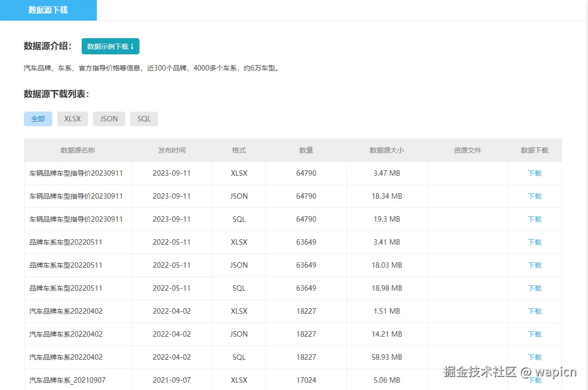The height and width of the screenshot is (390, 588).
Task: Download 车辆品牌车型指导价20230911 in XLSX format
Action: click(x=534, y=173)
